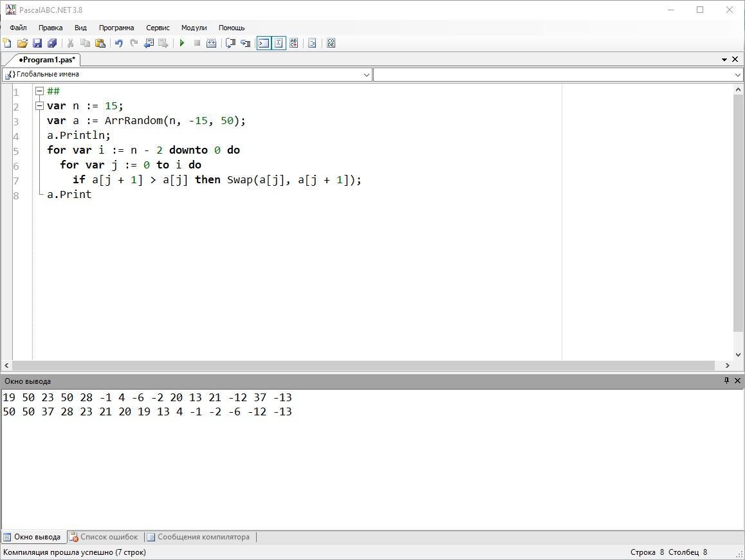Undo the last edit
Viewport: 745px width, 560px height.
click(119, 43)
